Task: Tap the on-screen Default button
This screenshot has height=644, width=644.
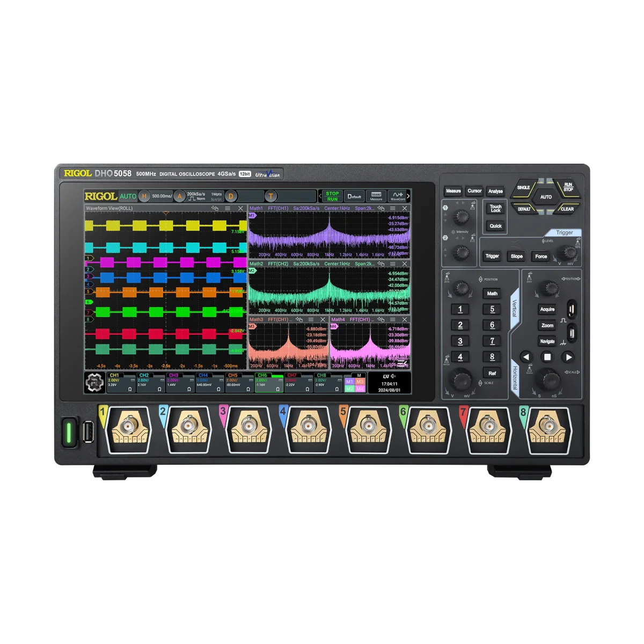Action: (x=354, y=195)
